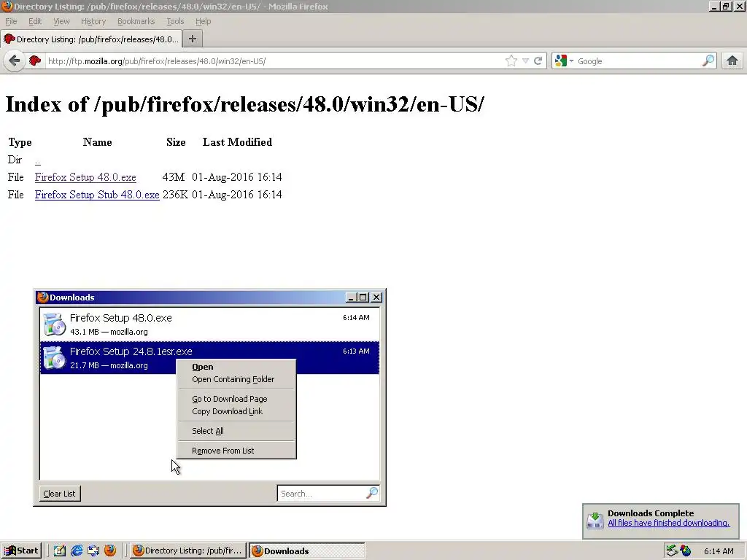
Task: Open the Windows Start menu
Action: [x=21, y=551]
